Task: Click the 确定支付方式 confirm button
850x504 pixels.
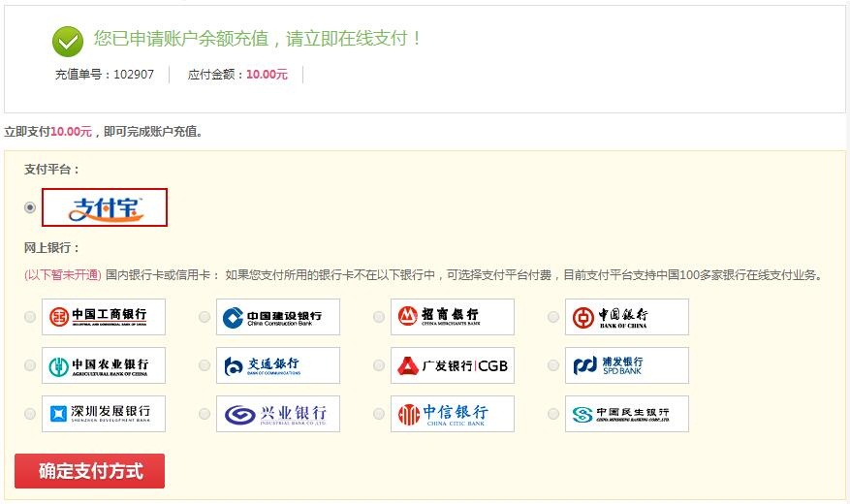Action: click(90, 471)
